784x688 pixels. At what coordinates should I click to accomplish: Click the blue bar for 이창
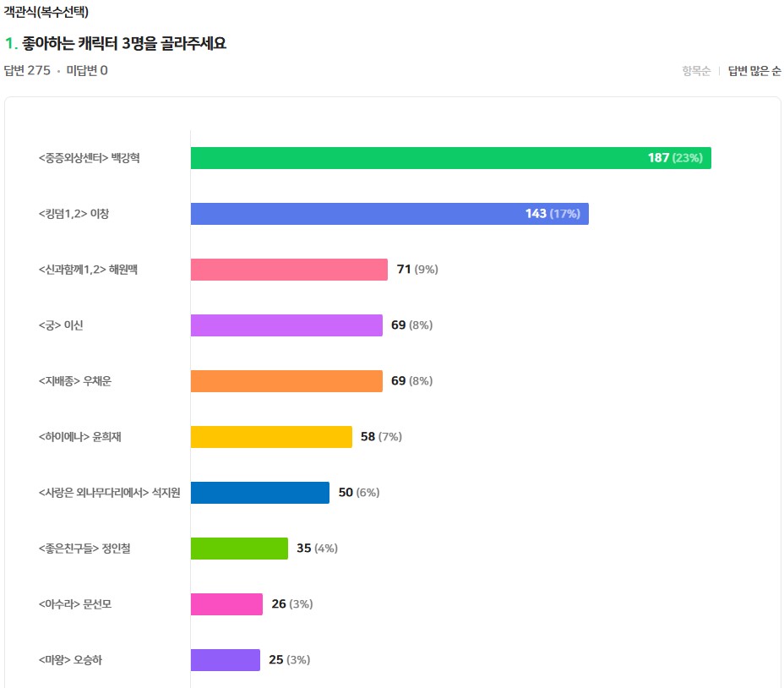click(x=389, y=214)
